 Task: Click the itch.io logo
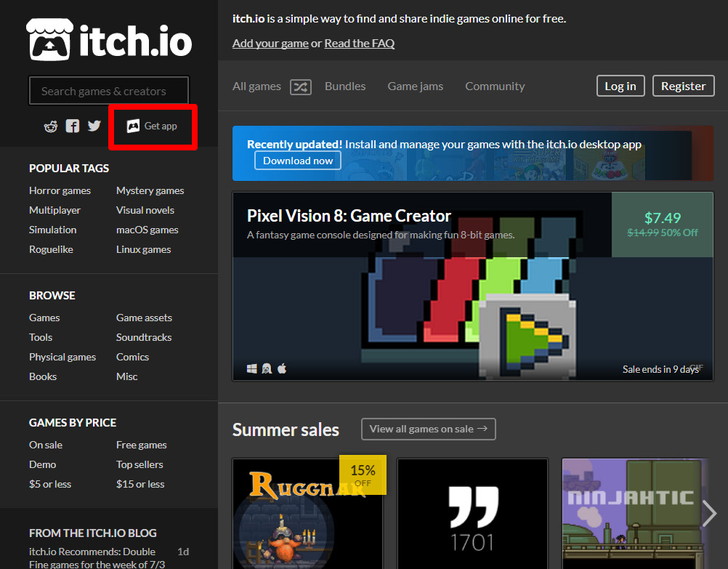pyautogui.click(x=109, y=40)
